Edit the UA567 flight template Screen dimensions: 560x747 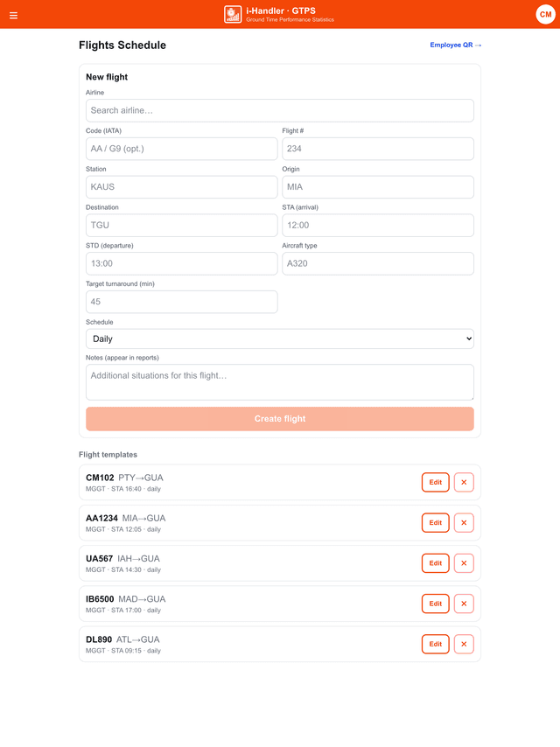tap(435, 563)
